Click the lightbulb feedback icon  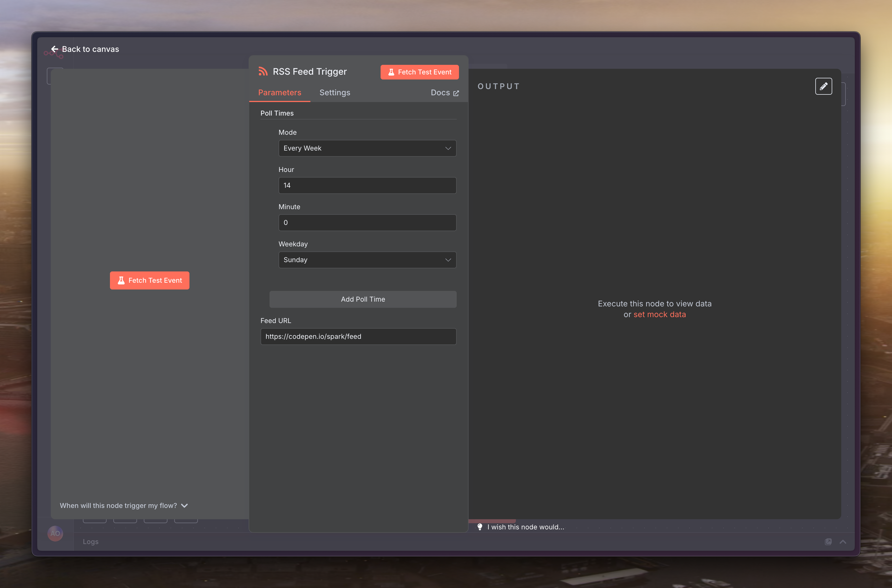tap(480, 527)
